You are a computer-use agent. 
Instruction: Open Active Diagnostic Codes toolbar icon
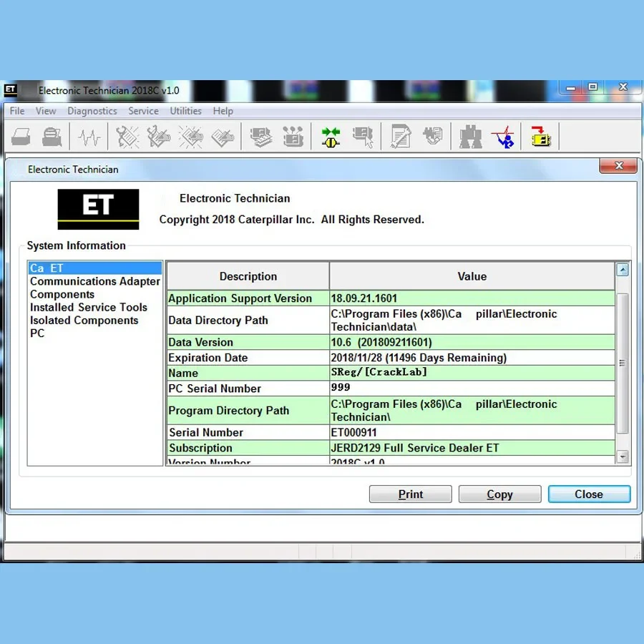pos(127,136)
